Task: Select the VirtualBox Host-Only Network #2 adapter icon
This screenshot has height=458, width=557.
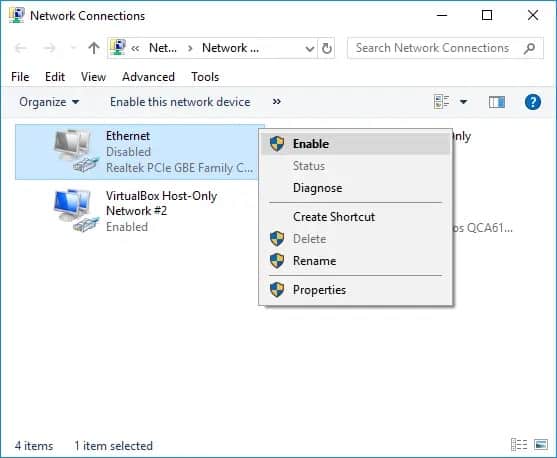Action: click(x=76, y=210)
